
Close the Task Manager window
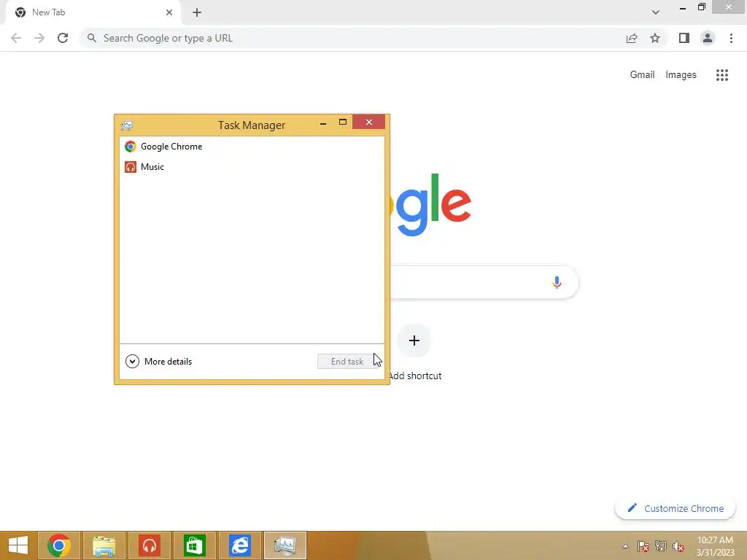click(368, 122)
